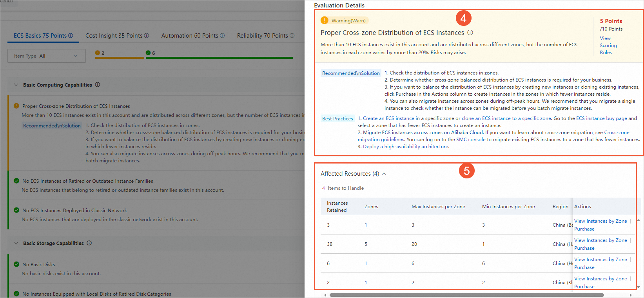Filter by the green passed count 6
This screenshot has width=644, height=298.
click(219, 54)
